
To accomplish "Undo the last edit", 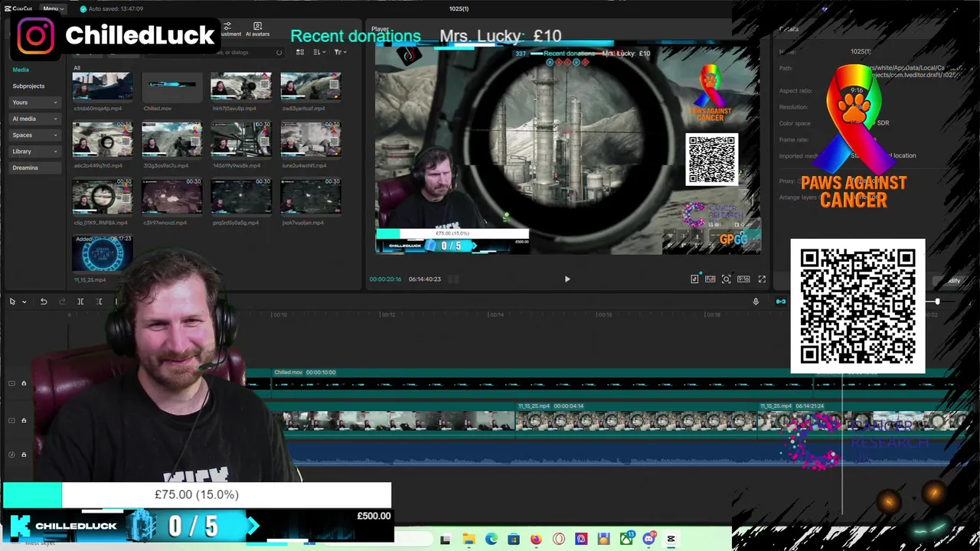I will pyautogui.click(x=44, y=302).
